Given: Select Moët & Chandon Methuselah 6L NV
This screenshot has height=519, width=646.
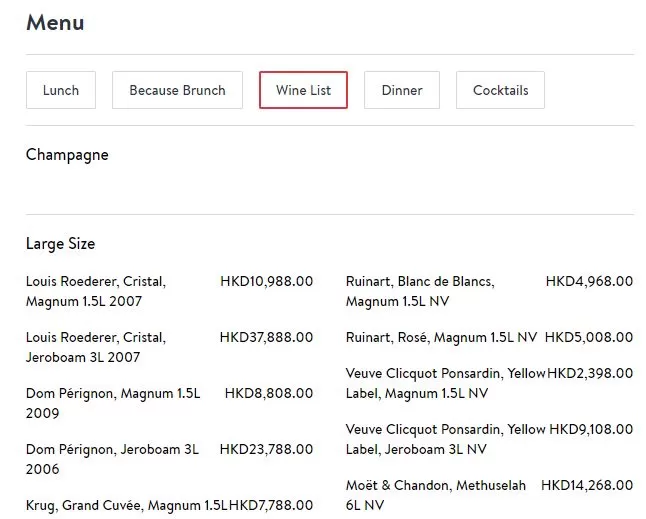Looking at the screenshot, I should [x=436, y=496].
